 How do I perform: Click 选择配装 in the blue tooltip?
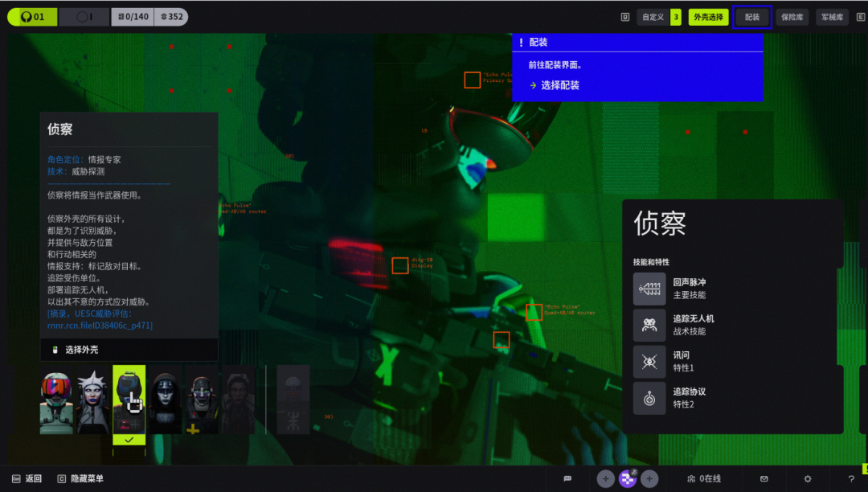coord(559,85)
